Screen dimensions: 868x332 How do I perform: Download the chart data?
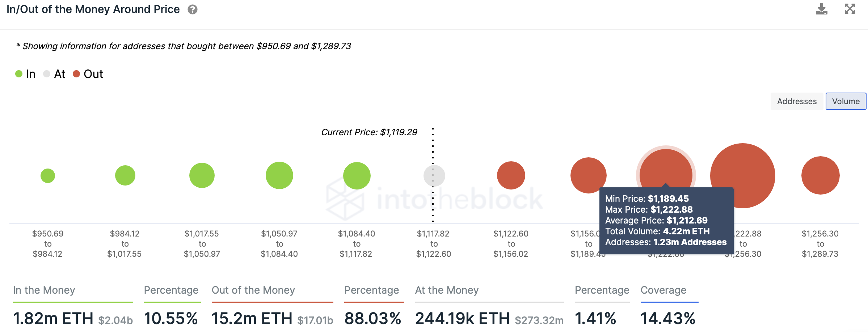click(821, 9)
